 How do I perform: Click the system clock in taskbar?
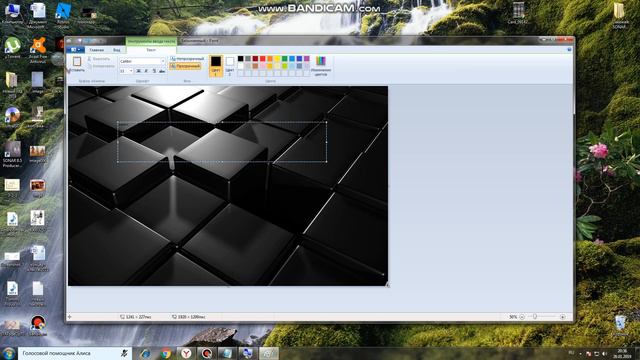click(x=622, y=353)
